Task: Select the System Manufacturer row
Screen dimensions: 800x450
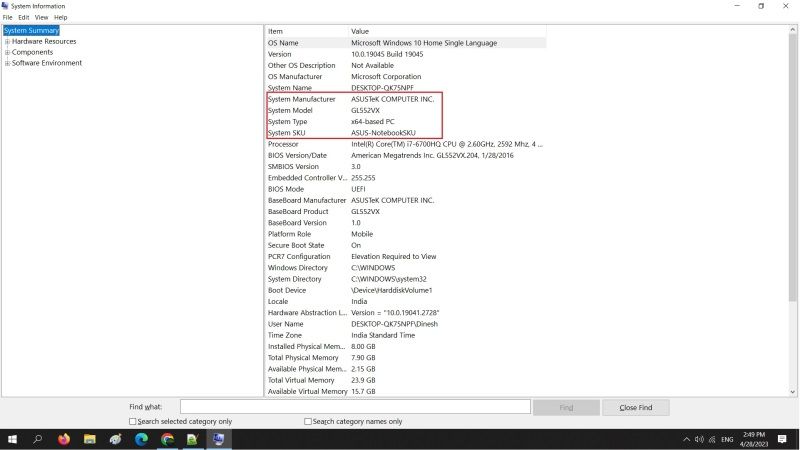Action: [406, 99]
